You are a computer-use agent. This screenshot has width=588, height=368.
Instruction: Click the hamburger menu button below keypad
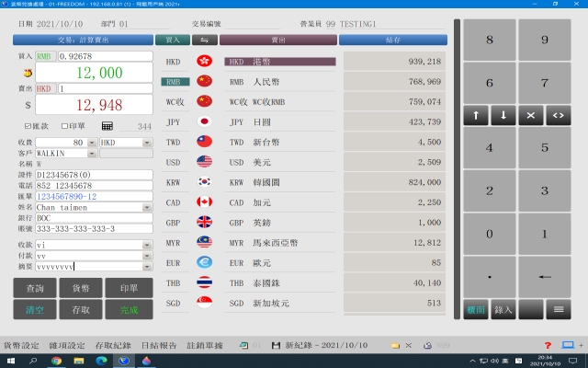pos(557,310)
